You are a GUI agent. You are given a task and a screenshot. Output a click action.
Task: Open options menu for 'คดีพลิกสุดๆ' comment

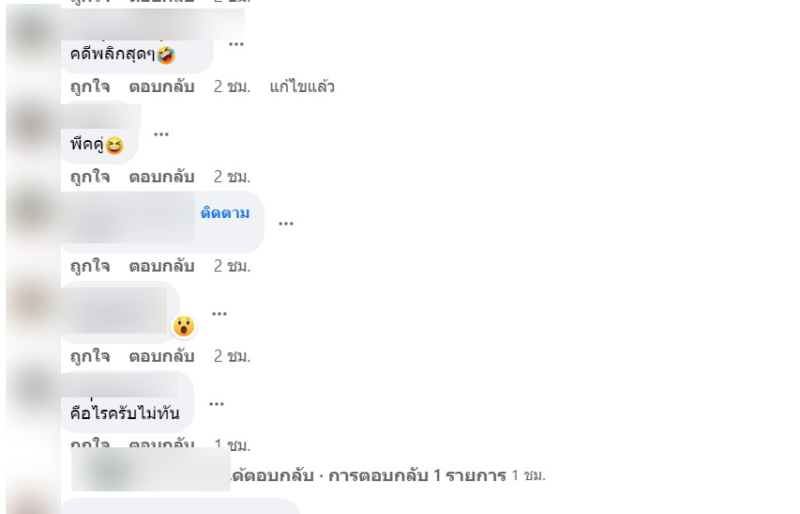236,44
